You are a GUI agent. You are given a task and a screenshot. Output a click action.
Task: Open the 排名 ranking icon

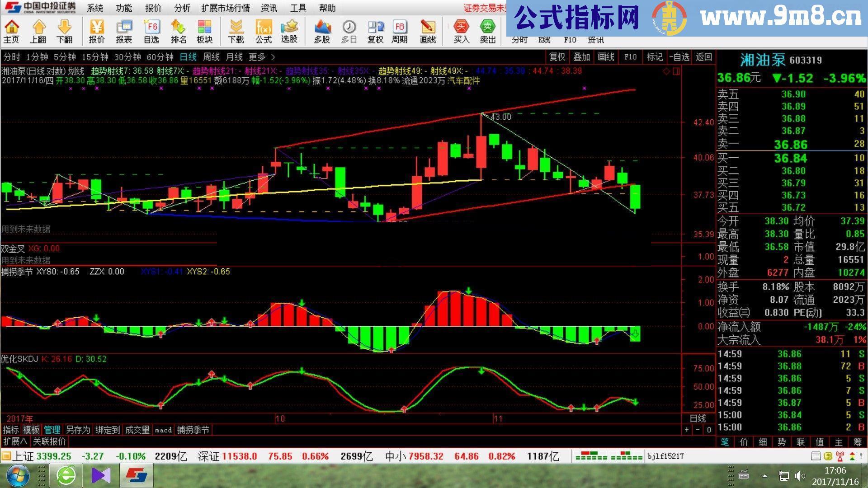179,31
